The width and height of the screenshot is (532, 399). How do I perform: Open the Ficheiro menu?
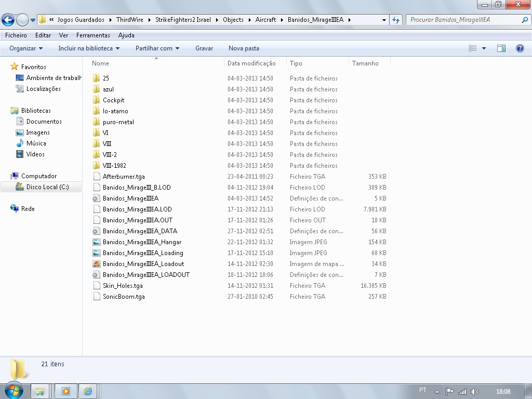pyautogui.click(x=16, y=35)
